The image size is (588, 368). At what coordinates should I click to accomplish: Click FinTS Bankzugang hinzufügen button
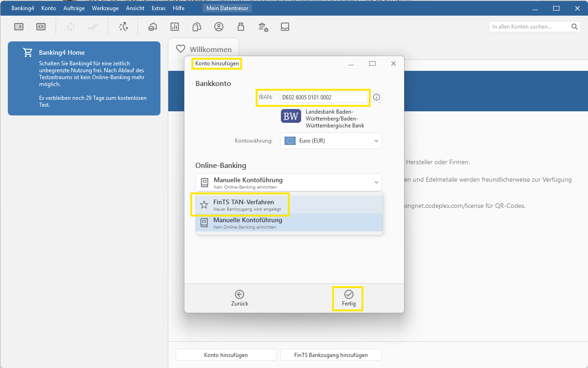click(x=331, y=355)
